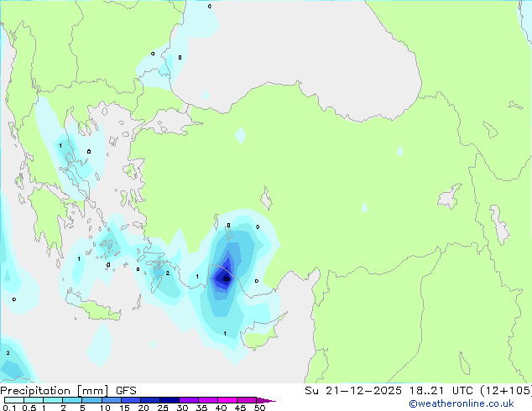
Task: Click the "Precipitation [mm]" title text
Action: (x=55, y=391)
